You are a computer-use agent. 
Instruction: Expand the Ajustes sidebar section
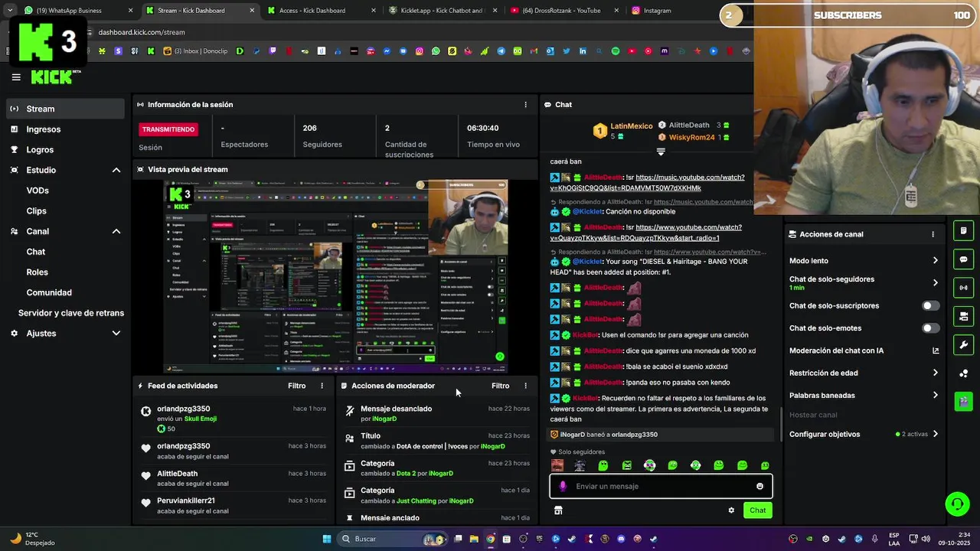pyautogui.click(x=116, y=334)
